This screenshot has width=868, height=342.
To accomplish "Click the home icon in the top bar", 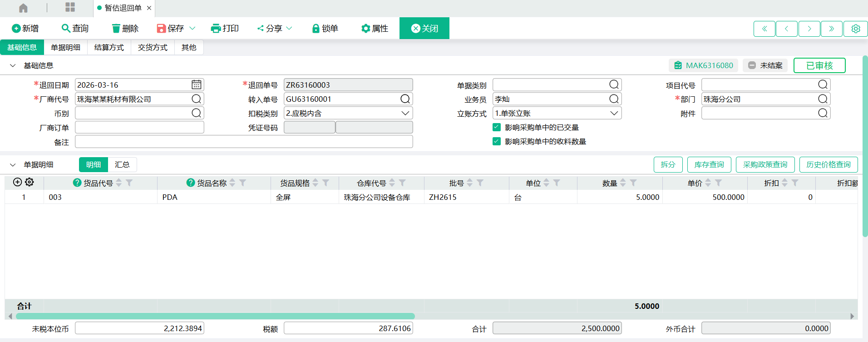I will tap(23, 8).
